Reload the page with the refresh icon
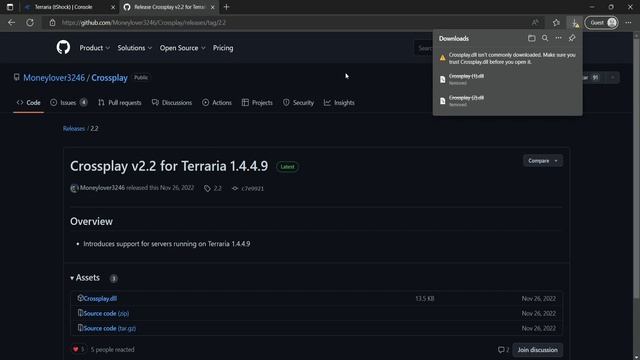This screenshot has width=640, height=360. tap(30, 22)
